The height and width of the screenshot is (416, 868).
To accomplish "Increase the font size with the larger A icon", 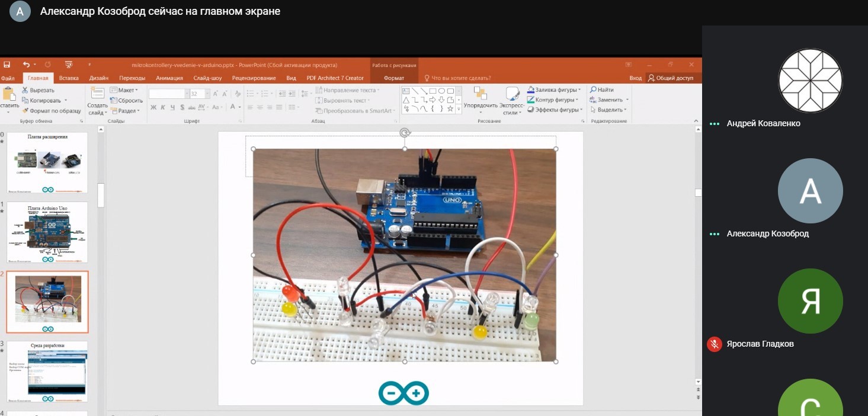I will click(x=216, y=94).
